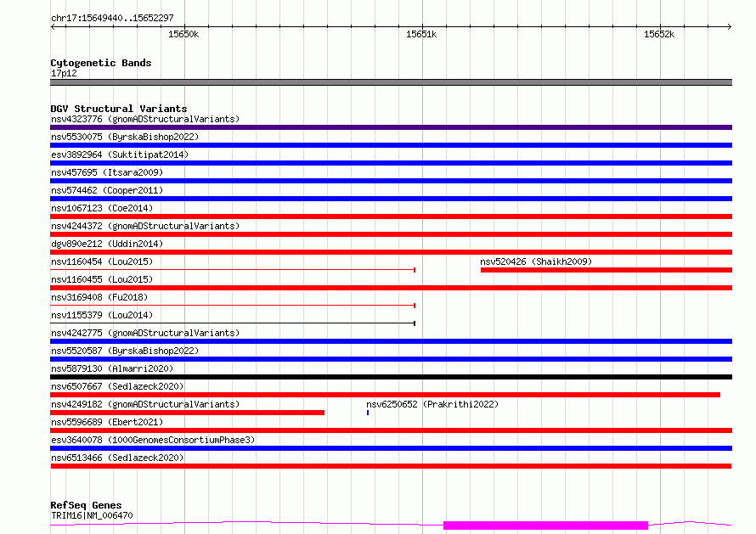Select the blue nsv574462 variant bar
This screenshot has width=756, height=534.
(x=391, y=199)
